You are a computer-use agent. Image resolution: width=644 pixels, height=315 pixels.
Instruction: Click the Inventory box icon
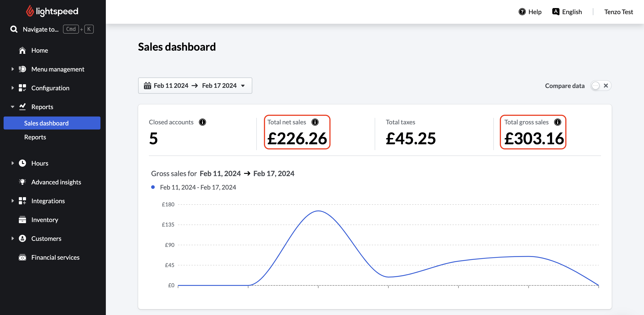click(x=22, y=220)
